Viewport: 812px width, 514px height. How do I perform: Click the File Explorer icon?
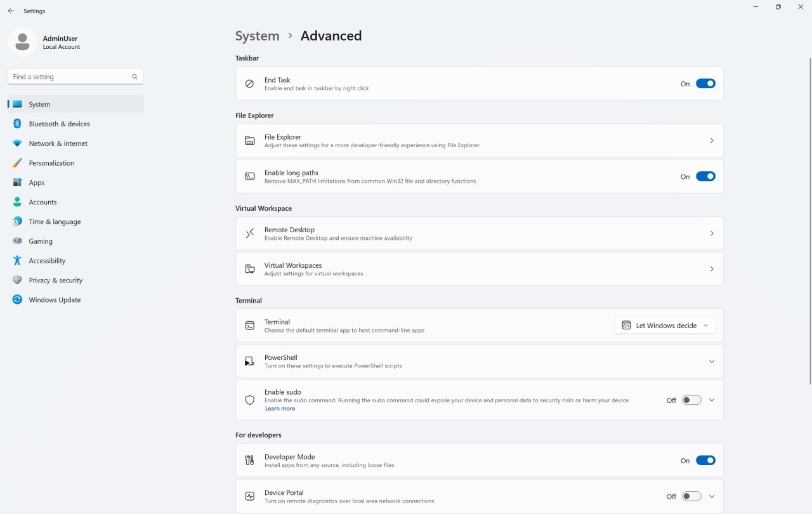click(249, 140)
